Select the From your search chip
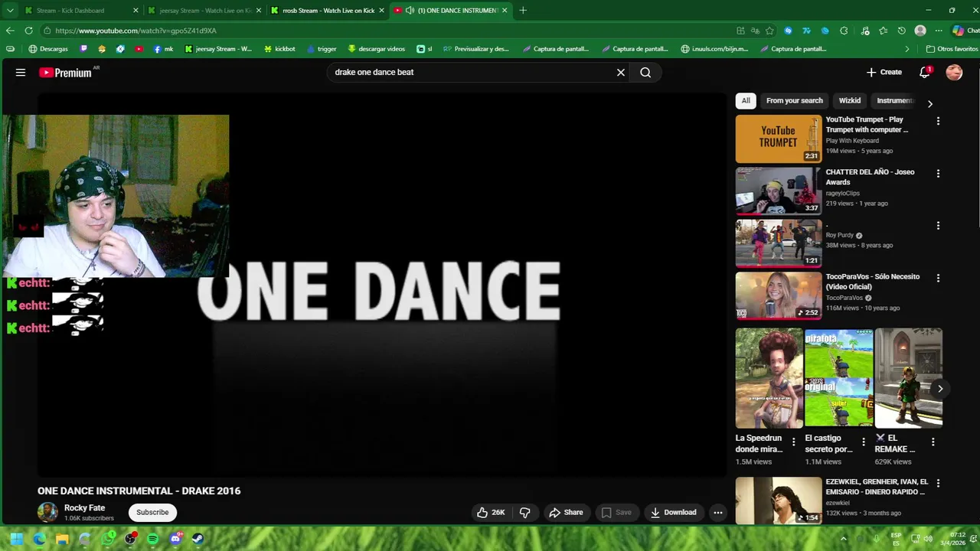The image size is (980, 551). tap(795, 100)
